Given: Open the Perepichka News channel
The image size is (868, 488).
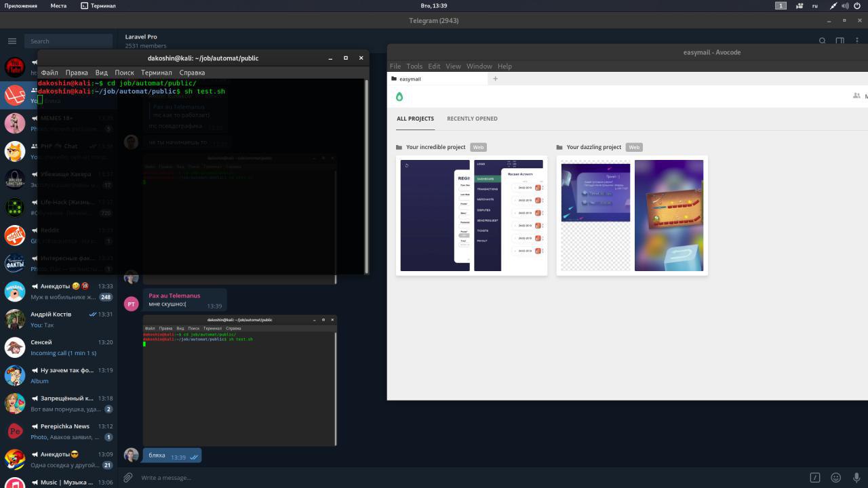Looking at the screenshot, I should 58,432.
